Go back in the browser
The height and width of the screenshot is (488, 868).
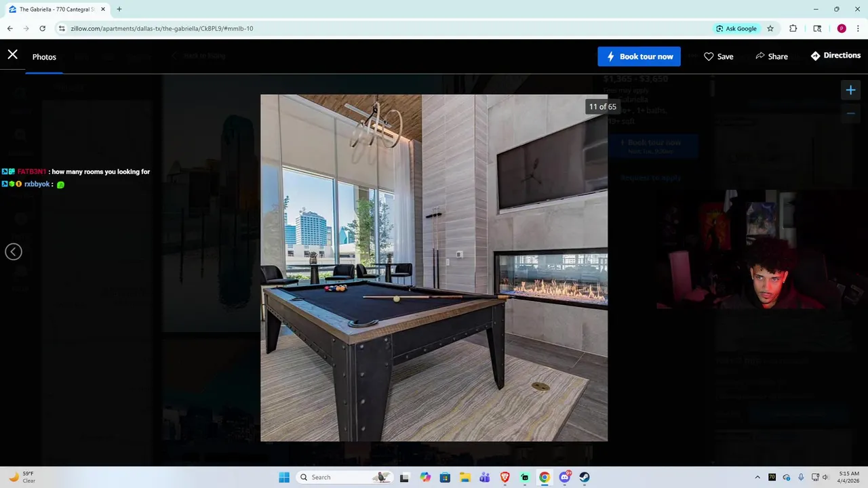10,28
